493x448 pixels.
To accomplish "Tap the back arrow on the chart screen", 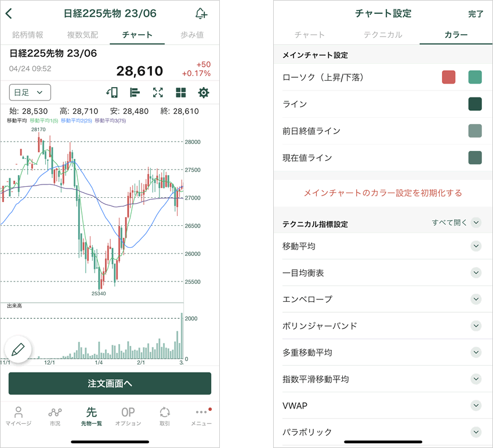I will (9, 13).
